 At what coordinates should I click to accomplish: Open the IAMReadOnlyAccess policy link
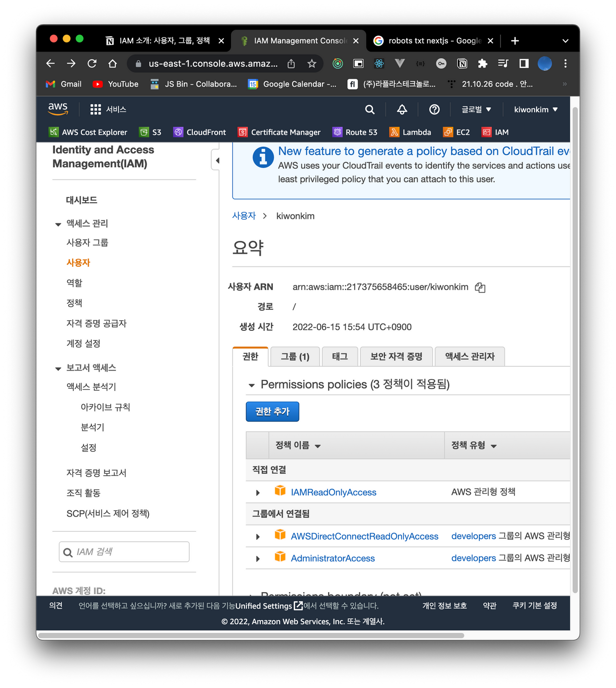click(334, 492)
